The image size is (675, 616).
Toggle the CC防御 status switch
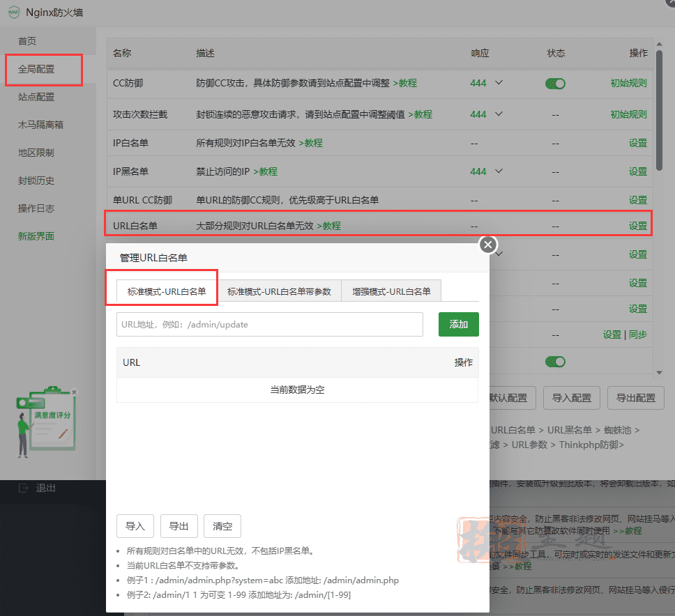555,84
